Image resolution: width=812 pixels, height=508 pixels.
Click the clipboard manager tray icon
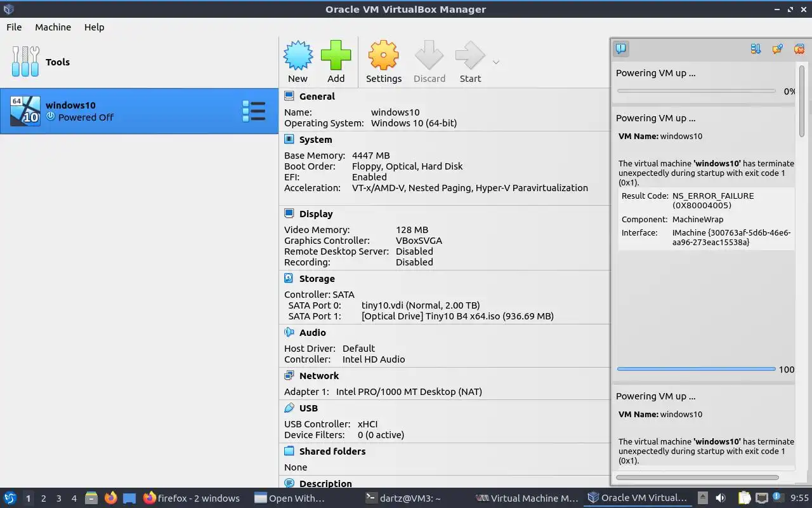point(743,498)
